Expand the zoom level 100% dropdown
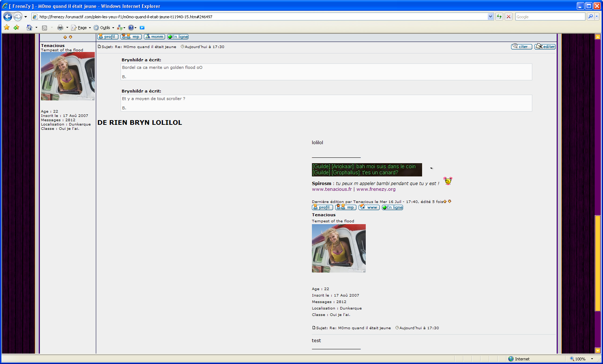The height and width of the screenshot is (364, 603). pos(592,359)
